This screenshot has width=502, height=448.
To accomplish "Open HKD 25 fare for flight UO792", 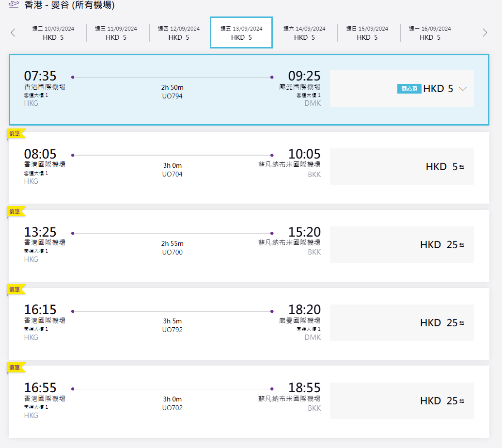I will (401, 323).
